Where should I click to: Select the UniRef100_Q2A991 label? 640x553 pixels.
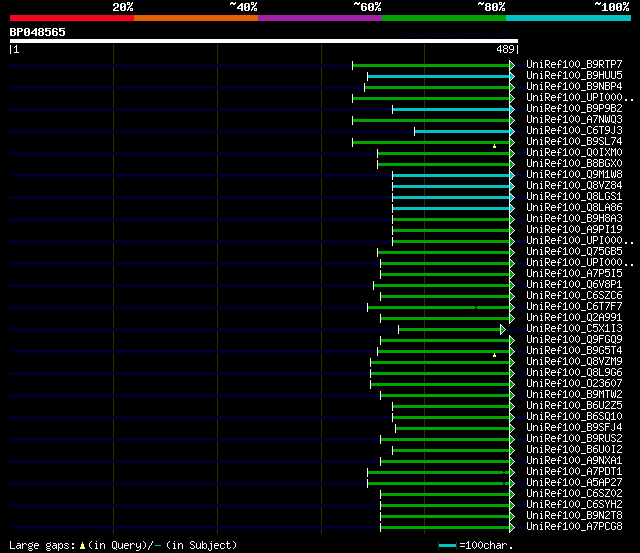(x=574, y=318)
